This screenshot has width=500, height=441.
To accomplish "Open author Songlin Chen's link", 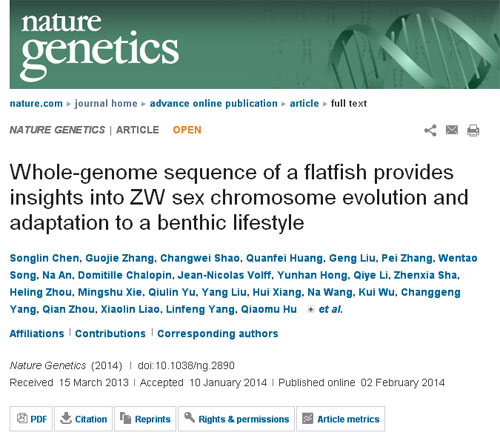I will click(44, 258).
